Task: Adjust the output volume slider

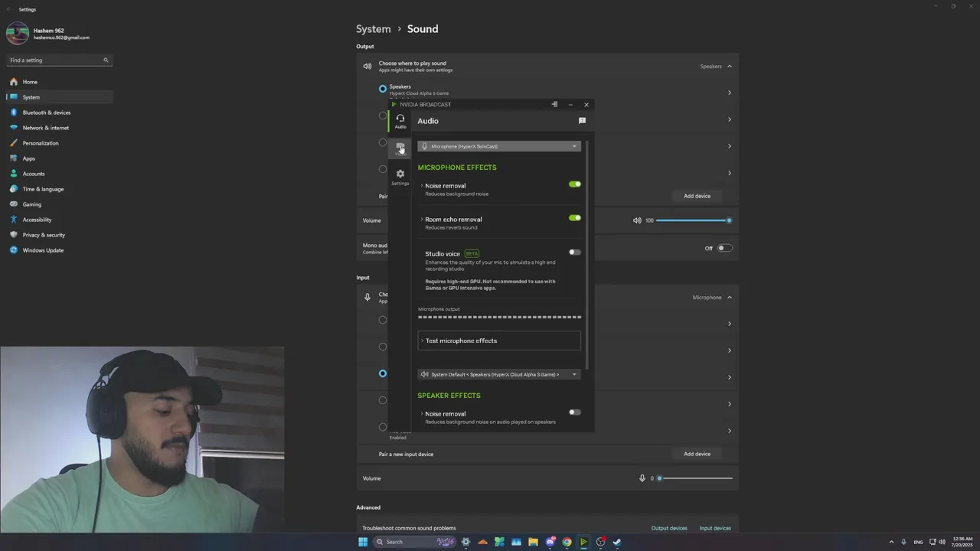Action: coord(693,220)
